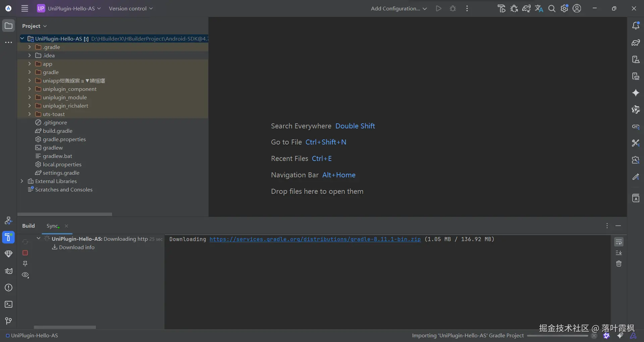Open the Version control menu
644x342 pixels.
(130, 8)
